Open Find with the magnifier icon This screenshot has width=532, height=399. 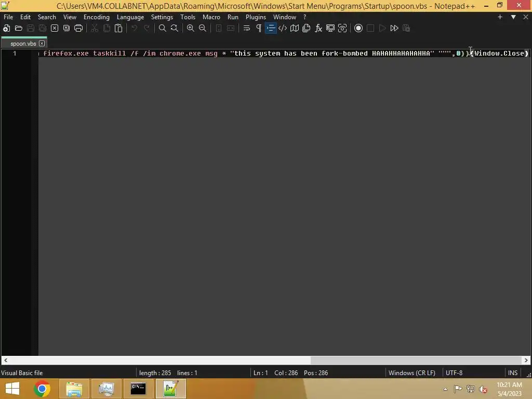pyautogui.click(x=163, y=28)
